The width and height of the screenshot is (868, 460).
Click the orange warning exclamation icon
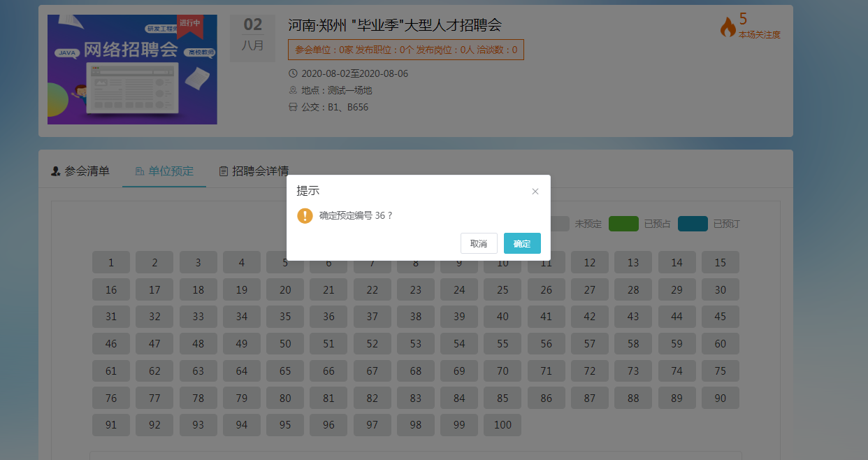point(305,215)
